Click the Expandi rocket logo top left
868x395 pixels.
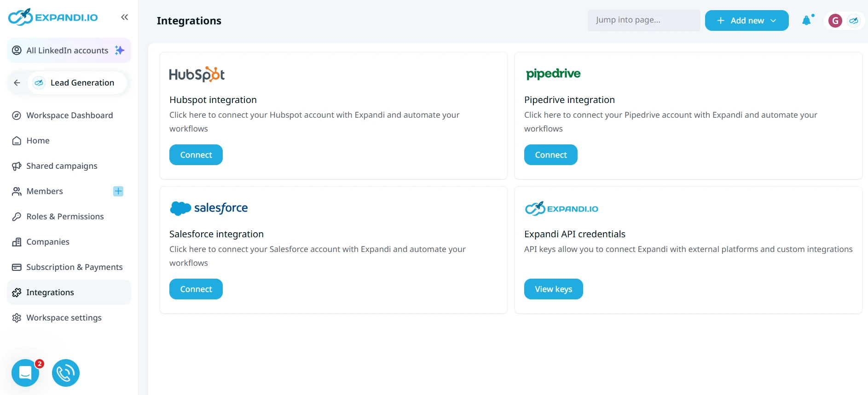pyautogui.click(x=20, y=17)
